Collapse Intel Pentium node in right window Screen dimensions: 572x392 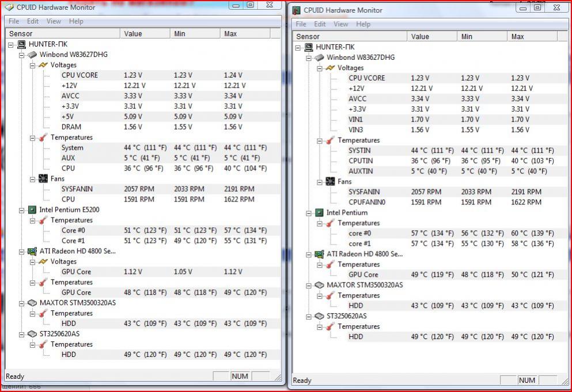(309, 214)
